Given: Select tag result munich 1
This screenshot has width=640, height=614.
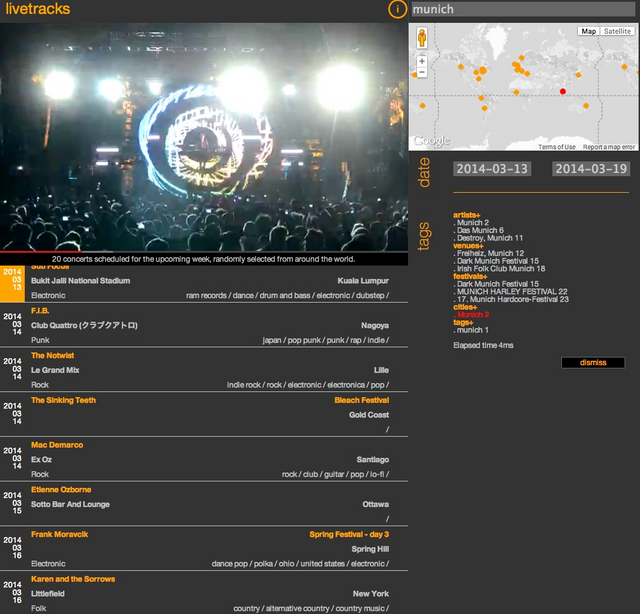Looking at the screenshot, I should click(471, 330).
